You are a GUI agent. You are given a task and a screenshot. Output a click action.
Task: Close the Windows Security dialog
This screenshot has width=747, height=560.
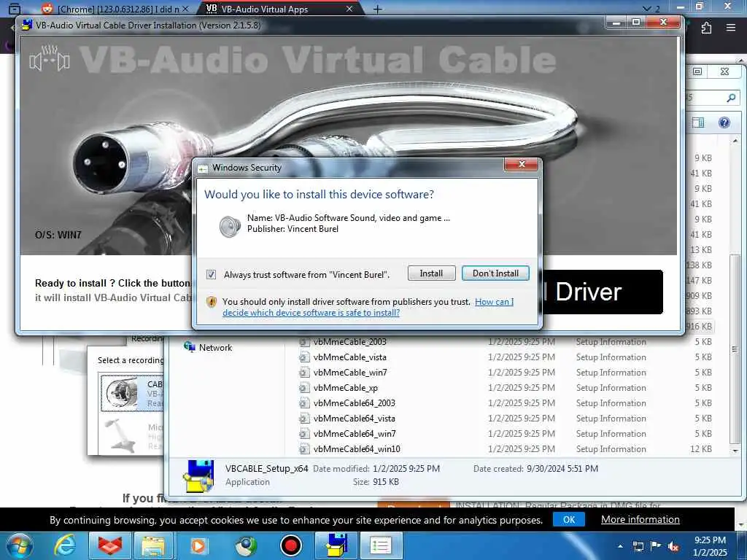522,164
